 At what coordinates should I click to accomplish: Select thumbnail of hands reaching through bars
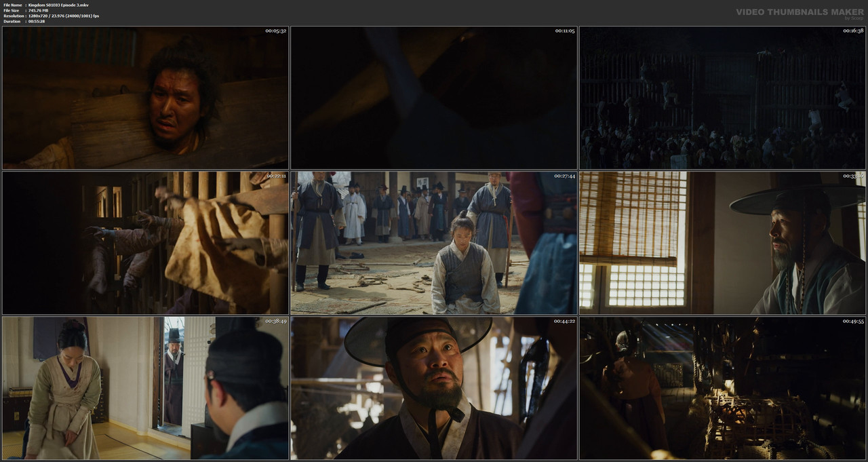pos(145,243)
